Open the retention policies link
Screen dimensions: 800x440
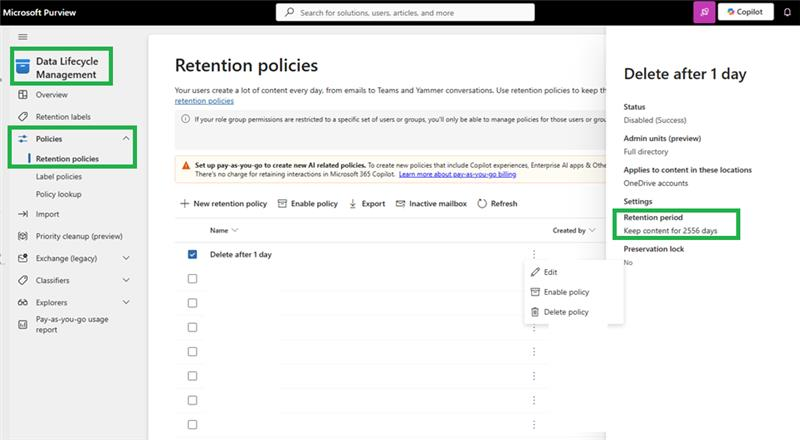(204, 101)
